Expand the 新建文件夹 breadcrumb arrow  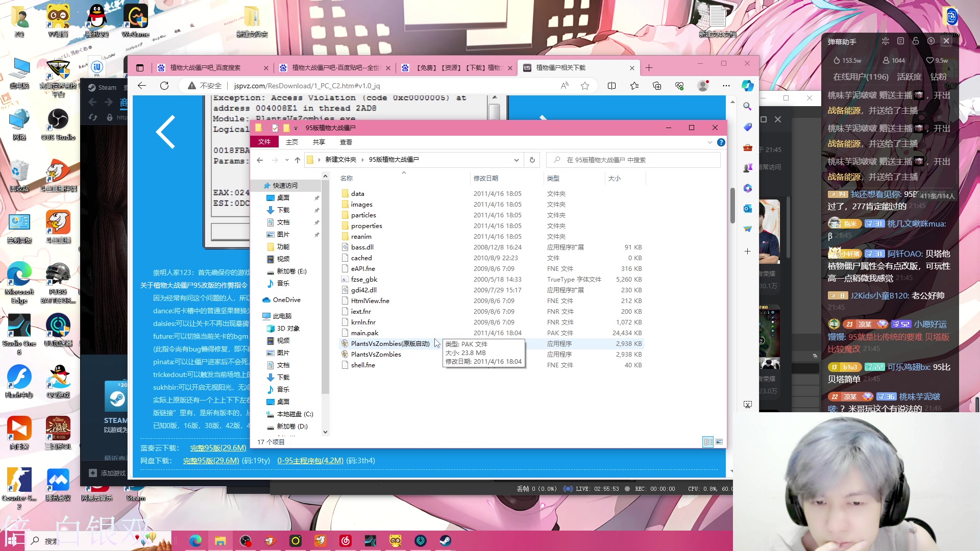tap(362, 160)
